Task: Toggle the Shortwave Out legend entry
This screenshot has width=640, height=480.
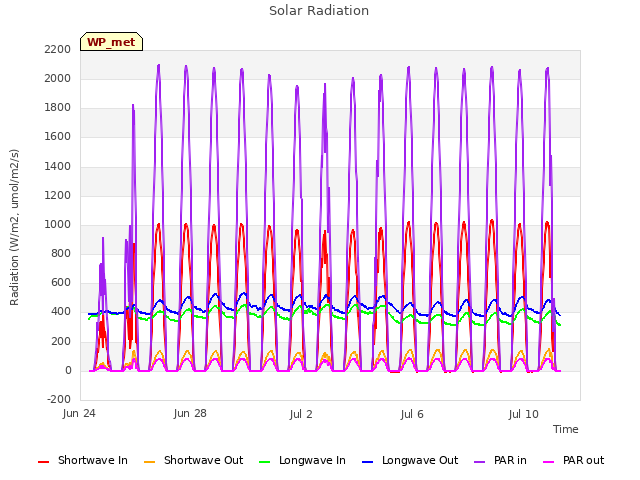Action: tap(193, 460)
